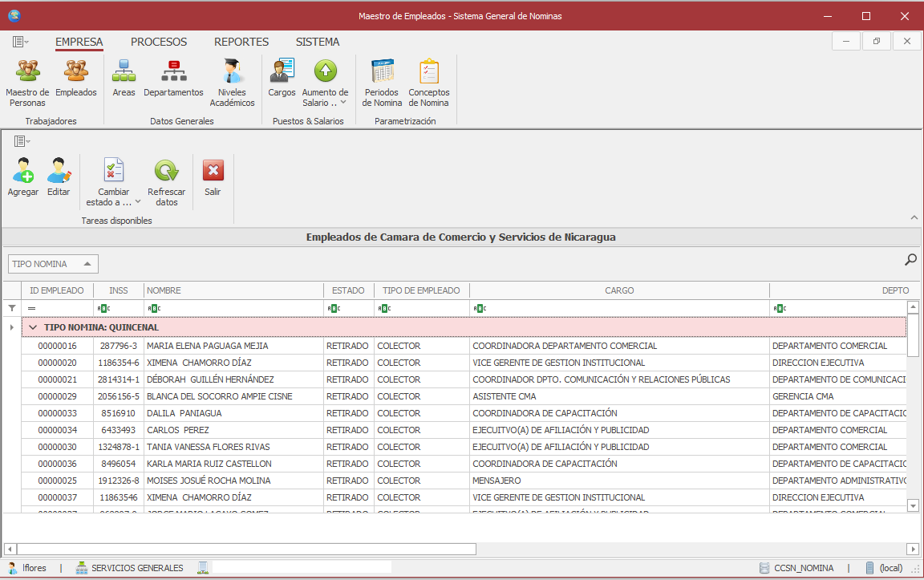
Task: Open the main ribbon quick-access menu
Action: click(21, 41)
